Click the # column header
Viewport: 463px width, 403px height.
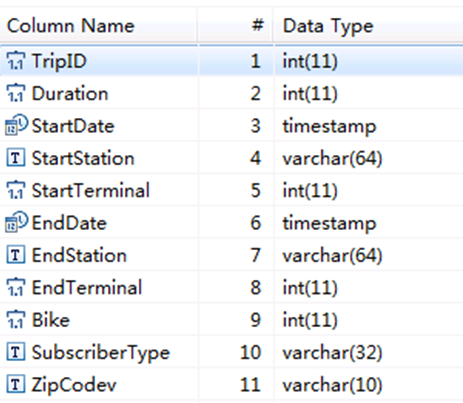coord(258,25)
